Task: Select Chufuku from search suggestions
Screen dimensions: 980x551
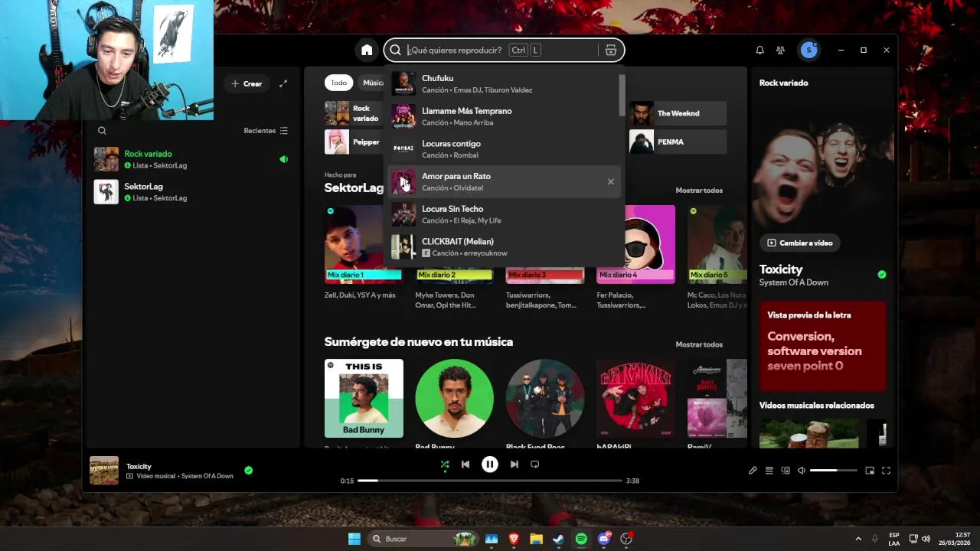Action: tap(502, 83)
